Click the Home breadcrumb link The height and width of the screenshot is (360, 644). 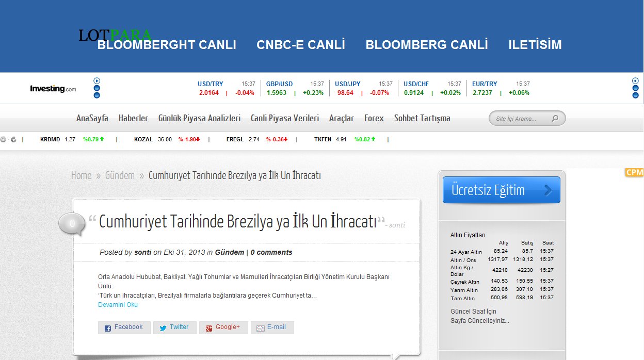click(x=81, y=175)
